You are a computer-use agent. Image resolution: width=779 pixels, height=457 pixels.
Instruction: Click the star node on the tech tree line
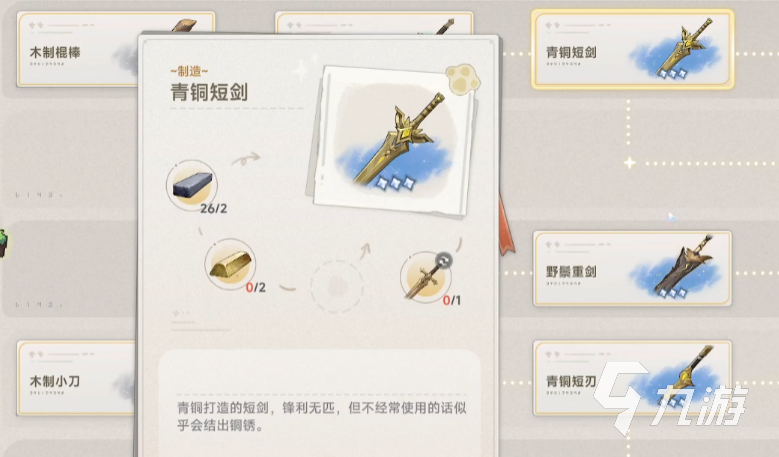pos(629,163)
